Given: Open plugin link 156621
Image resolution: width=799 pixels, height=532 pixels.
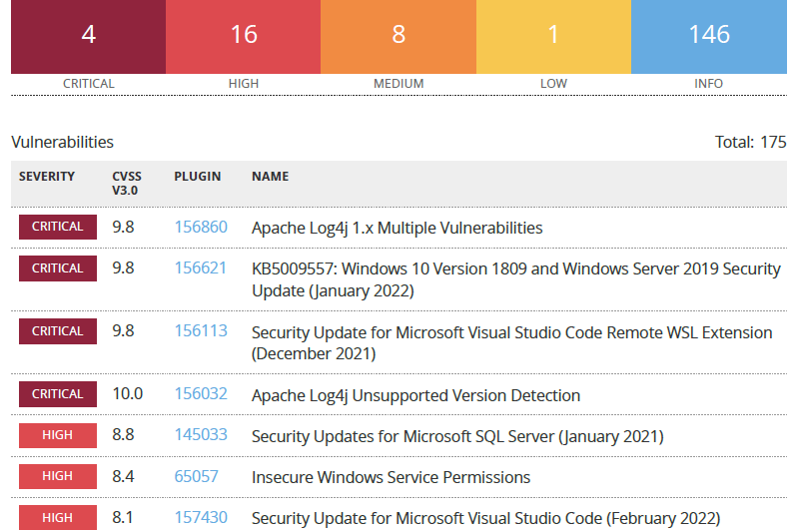Looking at the screenshot, I should [x=201, y=268].
